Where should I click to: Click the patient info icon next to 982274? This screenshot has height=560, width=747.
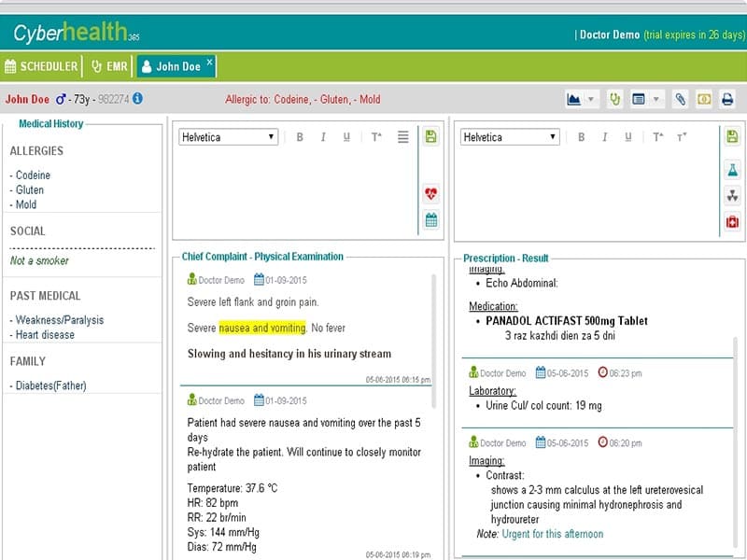pyautogui.click(x=137, y=99)
